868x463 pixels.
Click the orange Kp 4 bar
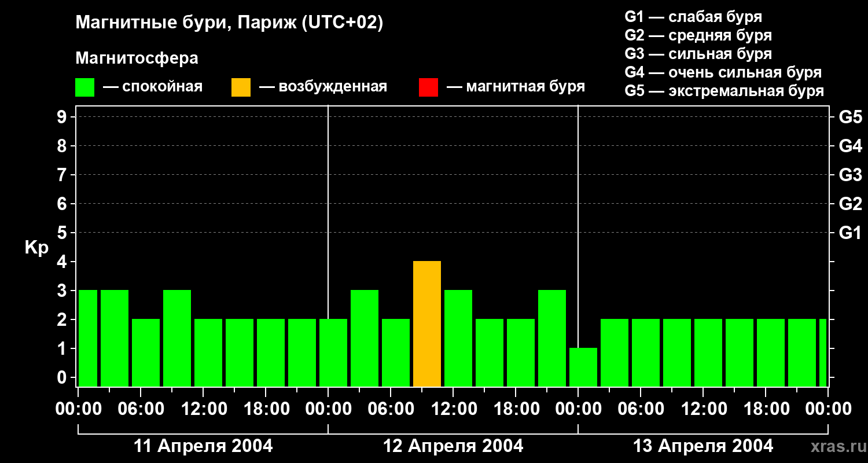pyautogui.click(x=427, y=324)
